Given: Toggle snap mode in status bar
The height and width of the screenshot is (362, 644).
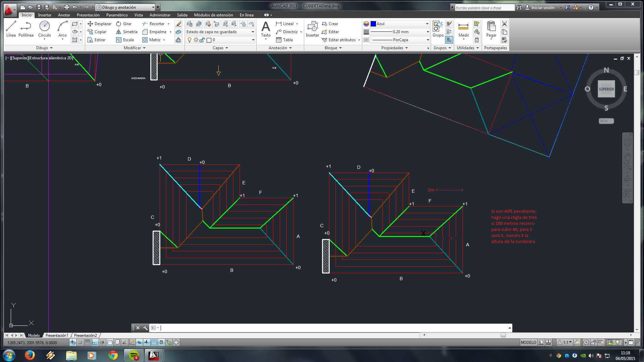Looking at the screenshot, I should click(80, 342).
